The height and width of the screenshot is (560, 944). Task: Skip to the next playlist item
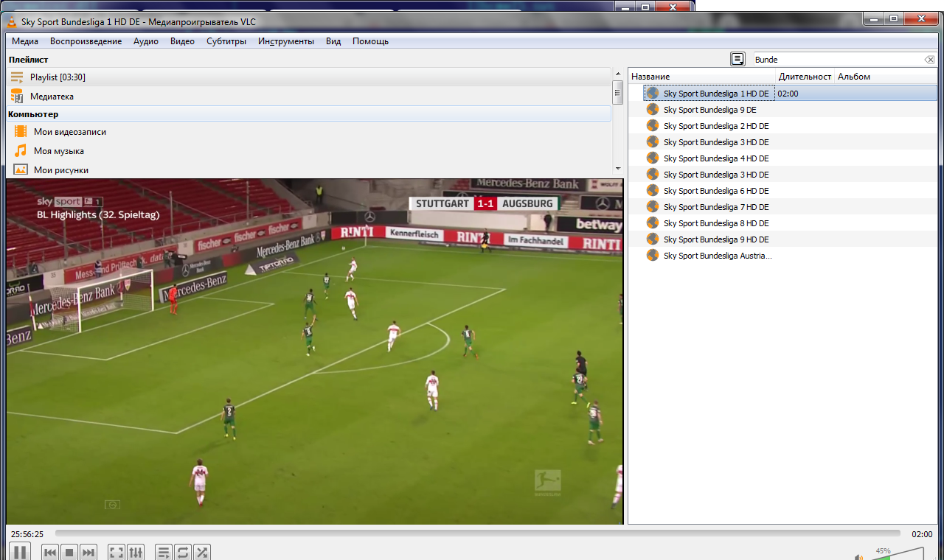88,552
